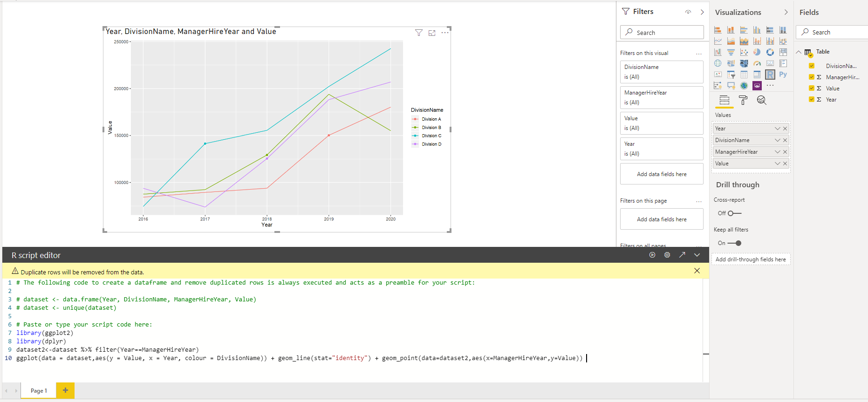This screenshot has width=868, height=402.
Task: Uncheck the Value field checkbox
Action: coord(812,88)
